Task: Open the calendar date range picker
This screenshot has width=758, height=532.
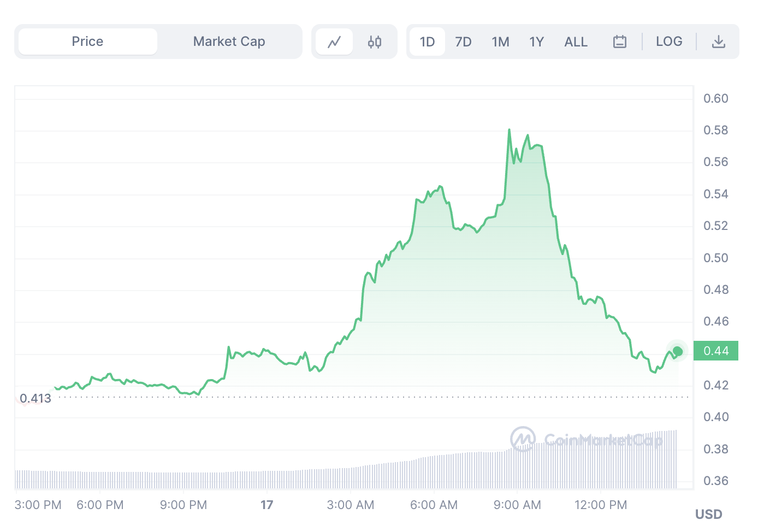Action: coord(620,42)
